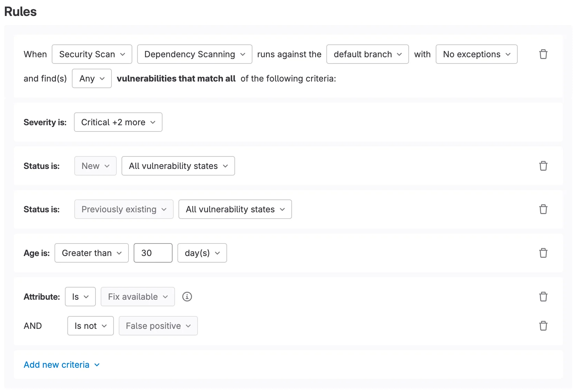Open the "No exceptions" dropdown
The height and width of the screenshot is (392, 576).
coord(476,54)
